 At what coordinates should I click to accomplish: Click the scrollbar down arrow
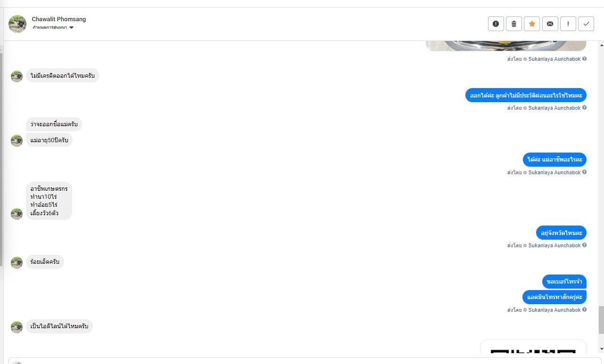[601, 348]
